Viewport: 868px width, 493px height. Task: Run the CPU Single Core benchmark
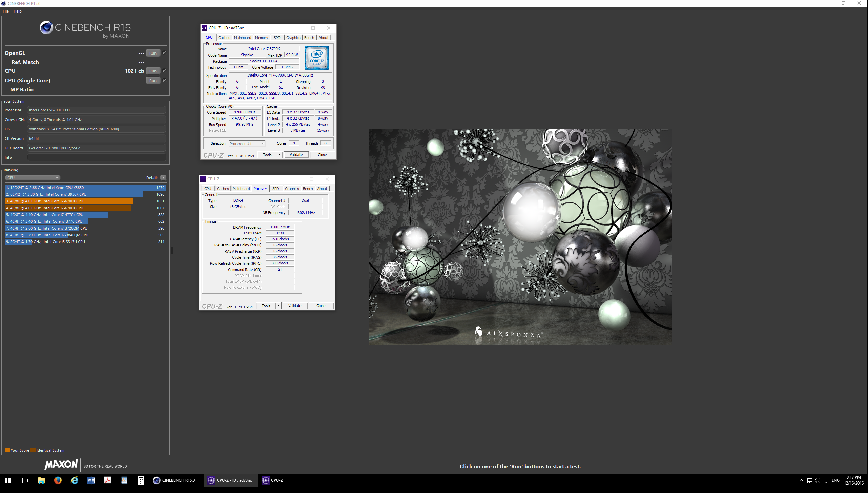pos(153,80)
